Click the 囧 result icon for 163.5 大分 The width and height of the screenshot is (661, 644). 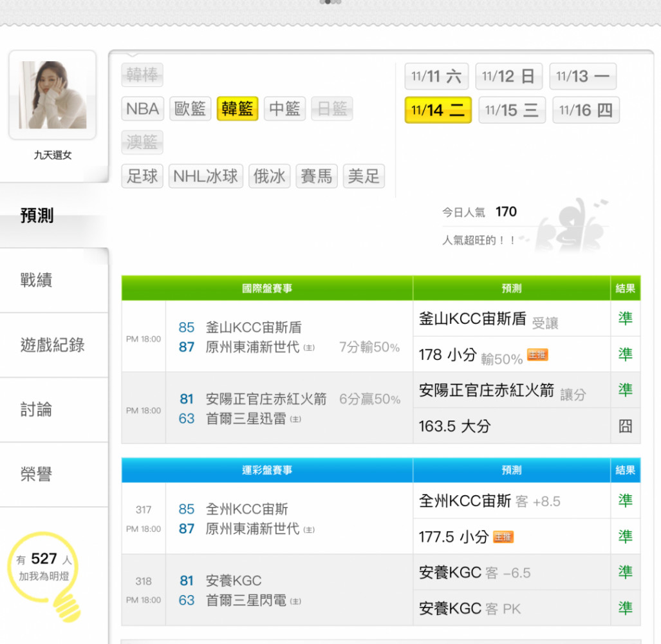tap(625, 426)
